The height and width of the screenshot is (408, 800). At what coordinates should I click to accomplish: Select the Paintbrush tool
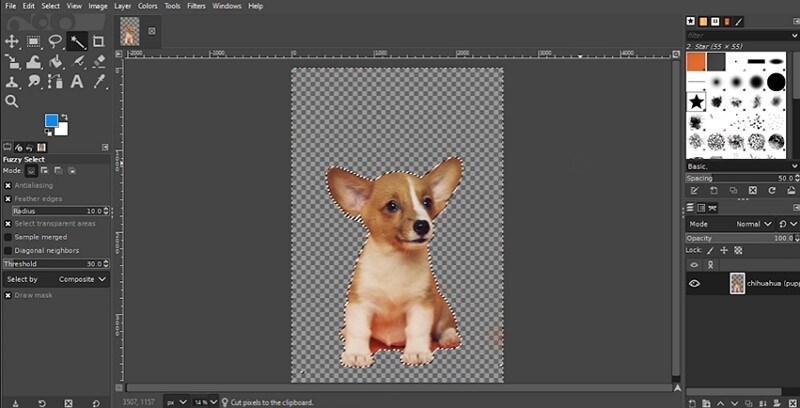(x=77, y=62)
